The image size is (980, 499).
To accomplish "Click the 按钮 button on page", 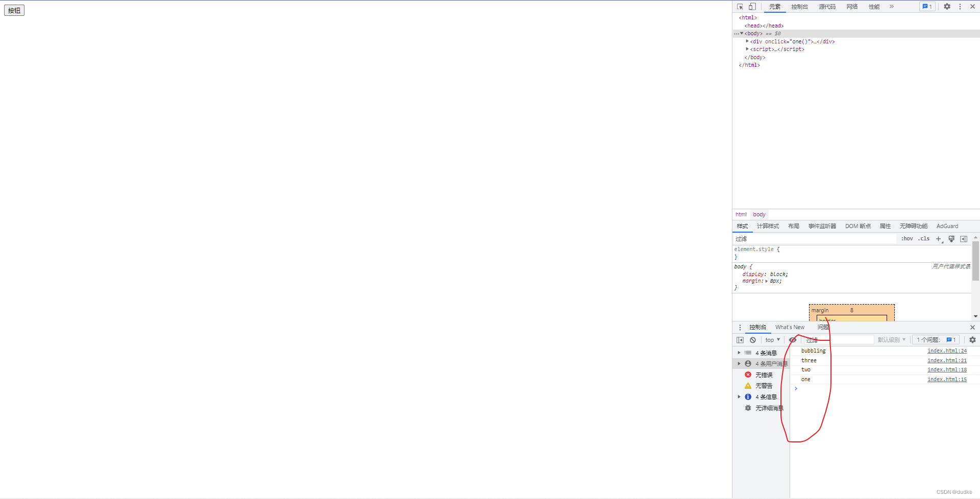I will pyautogui.click(x=14, y=10).
